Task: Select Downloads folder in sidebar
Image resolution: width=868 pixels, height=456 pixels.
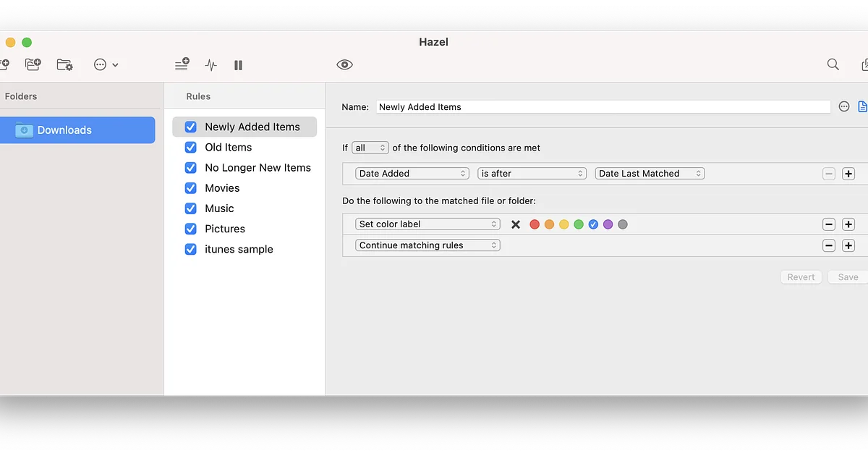Action: coord(77,130)
